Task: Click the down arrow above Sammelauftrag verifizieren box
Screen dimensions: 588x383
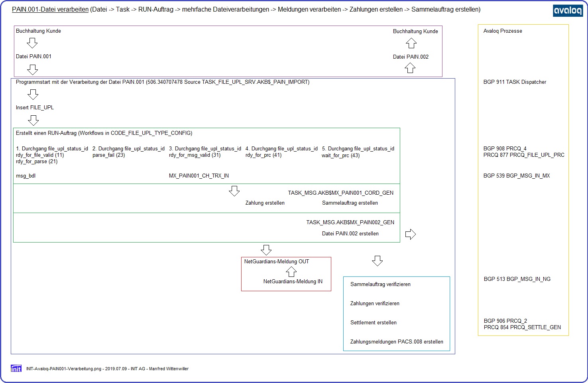Action: 378,261
